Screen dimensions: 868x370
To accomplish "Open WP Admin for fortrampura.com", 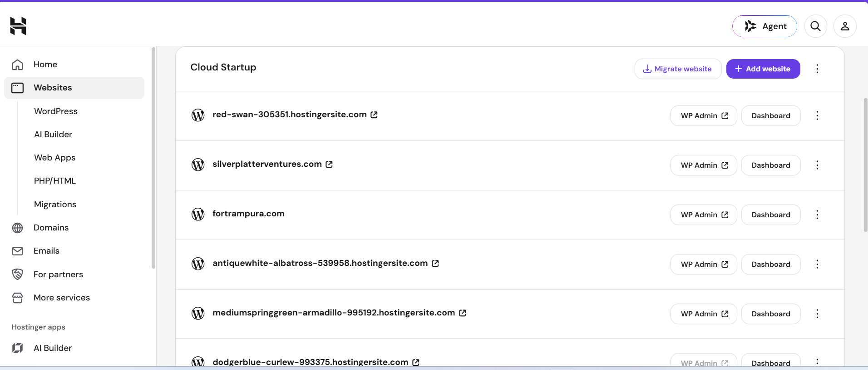I will [x=704, y=215].
